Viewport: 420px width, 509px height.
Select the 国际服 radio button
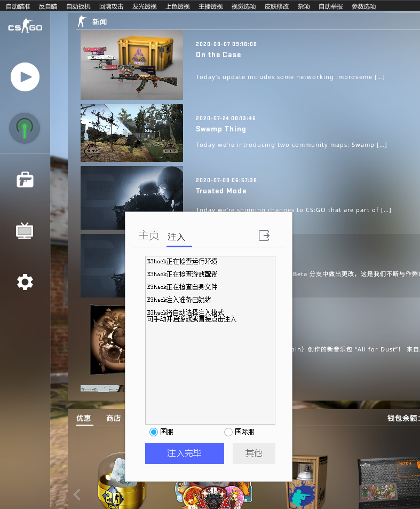228,432
